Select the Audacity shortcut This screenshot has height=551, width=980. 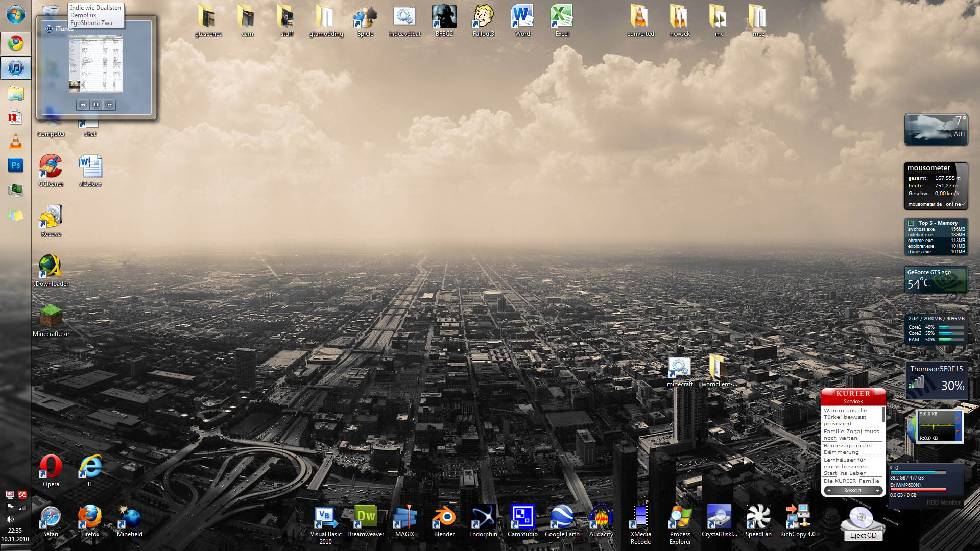pyautogui.click(x=601, y=521)
